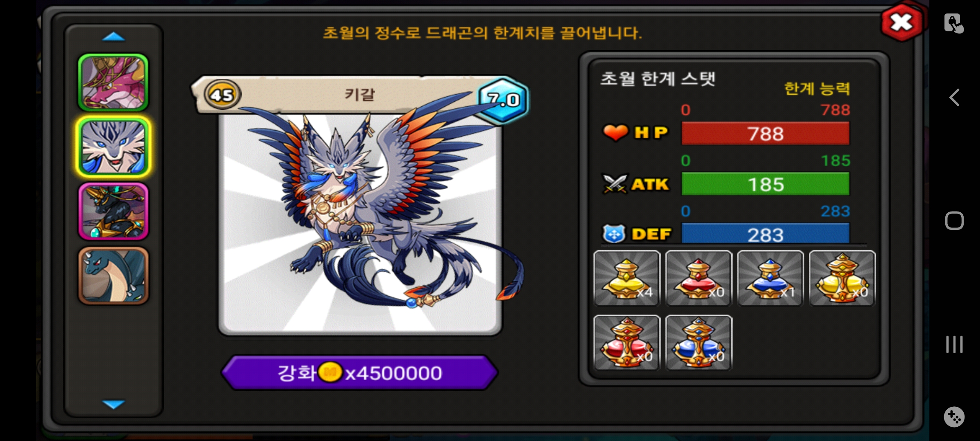Tap the Android back navigation arrow

[x=954, y=98]
